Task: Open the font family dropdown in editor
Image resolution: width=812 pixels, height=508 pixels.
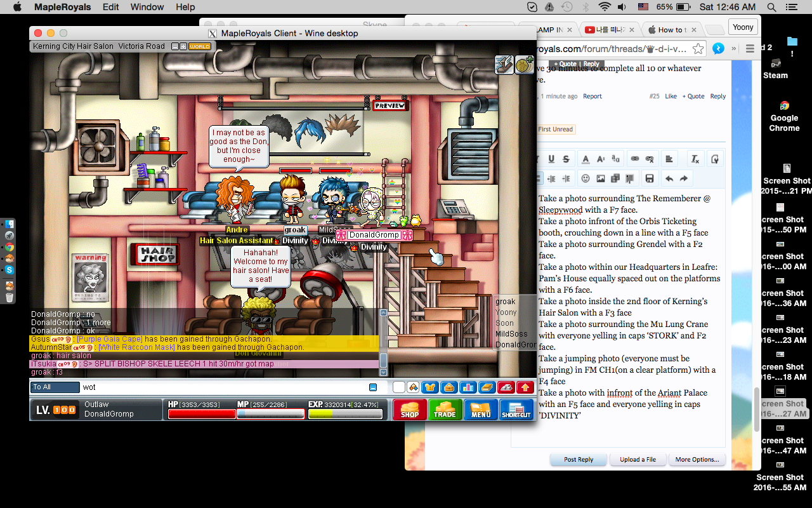Action: click(616, 159)
